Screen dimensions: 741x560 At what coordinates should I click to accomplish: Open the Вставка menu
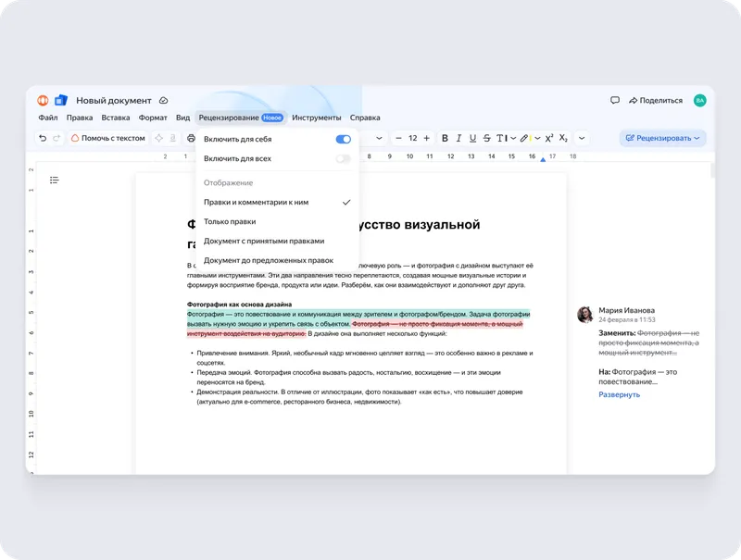pos(115,118)
